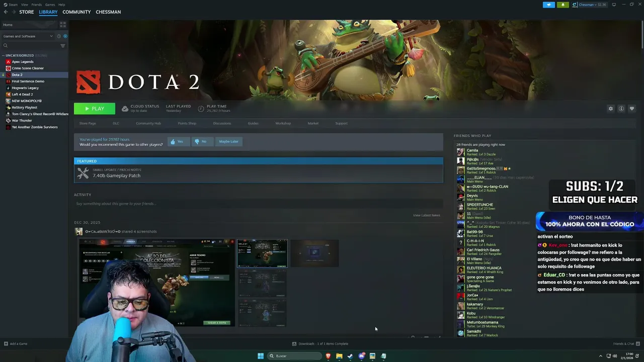This screenshot has width=644, height=362.
Task: Open the Games and Software dropdown
Action: [28, 36]
